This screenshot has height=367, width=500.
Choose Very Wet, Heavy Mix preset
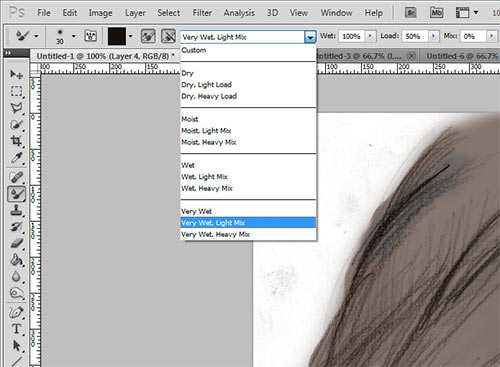[x=248, y=234]
